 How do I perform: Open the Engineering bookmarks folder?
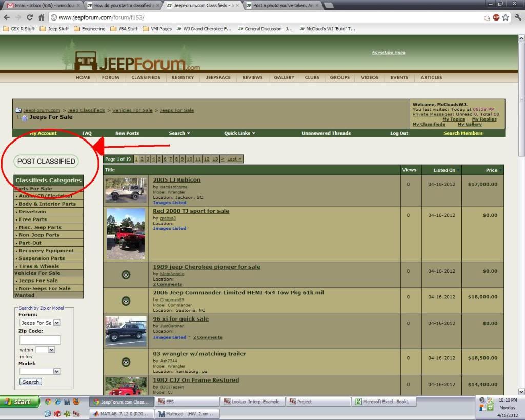[90, 29]
